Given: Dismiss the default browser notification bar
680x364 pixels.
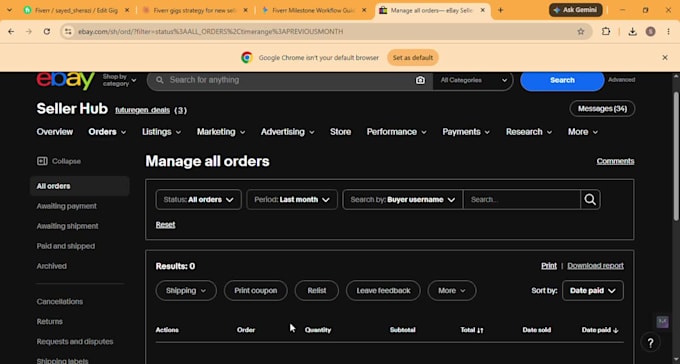Looking at the screenshot, I should [665, 57].
